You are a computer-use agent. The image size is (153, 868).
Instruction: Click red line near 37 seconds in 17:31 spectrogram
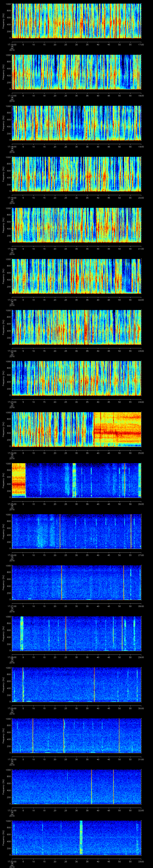[x=91, y=786]
